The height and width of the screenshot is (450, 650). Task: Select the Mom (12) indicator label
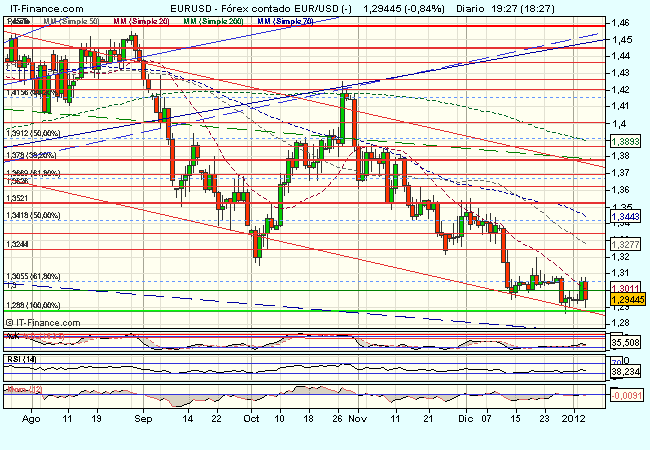tap(24, 390)
